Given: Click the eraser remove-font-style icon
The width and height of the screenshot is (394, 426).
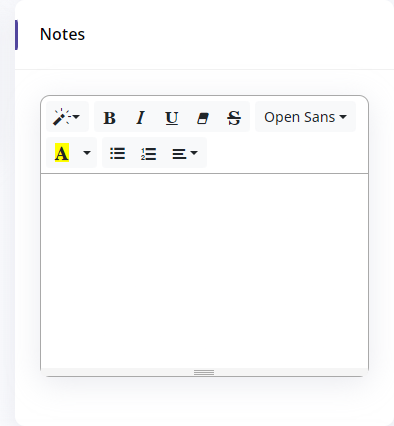Looking at the screenshot, I should click(203, 117).
